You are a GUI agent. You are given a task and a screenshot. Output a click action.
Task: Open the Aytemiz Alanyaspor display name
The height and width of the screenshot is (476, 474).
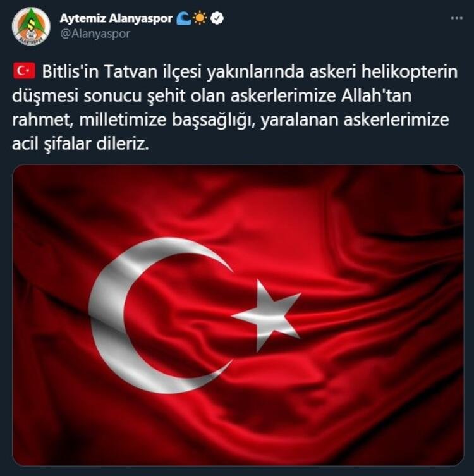click(x=116, y=18)
